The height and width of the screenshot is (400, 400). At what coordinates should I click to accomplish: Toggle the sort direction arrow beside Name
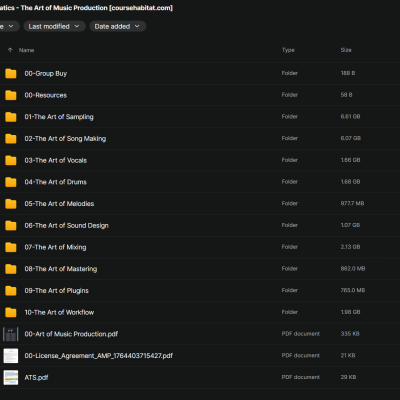tap(10, 50)
